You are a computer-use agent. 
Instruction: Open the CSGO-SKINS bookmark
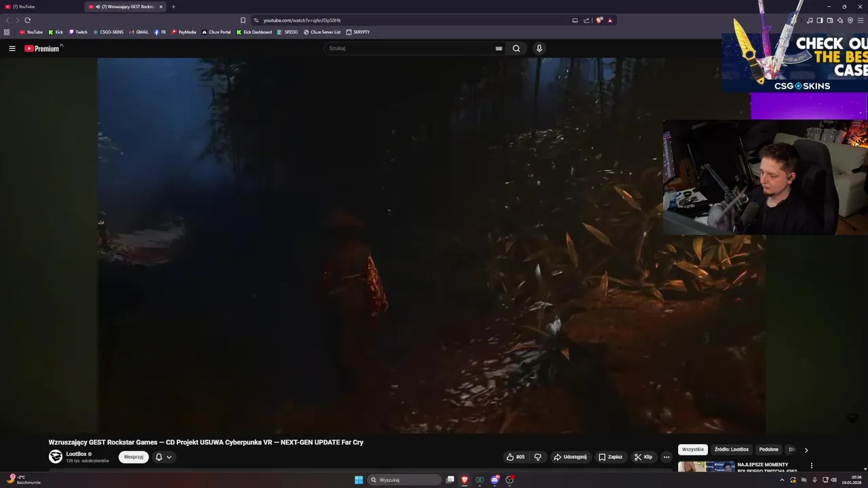tap(108, 32)
